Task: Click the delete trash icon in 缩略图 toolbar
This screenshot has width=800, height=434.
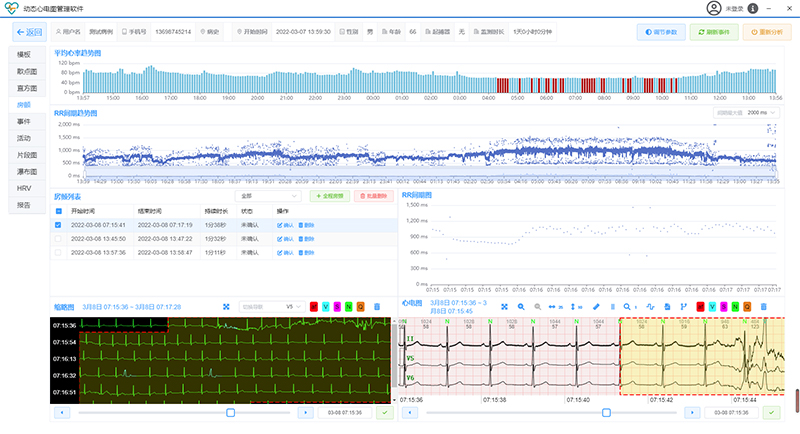Action: pos(377,306)
